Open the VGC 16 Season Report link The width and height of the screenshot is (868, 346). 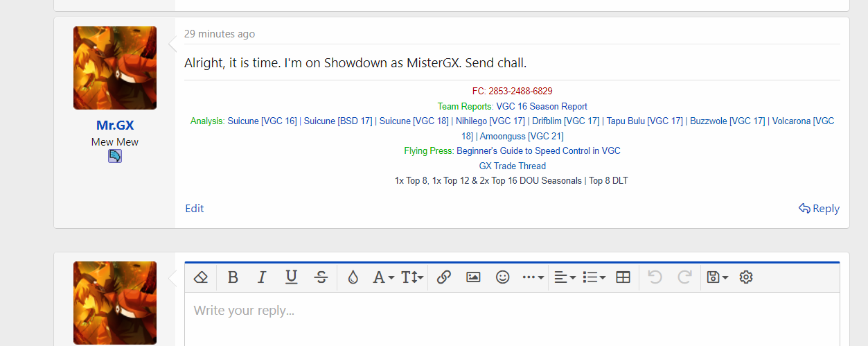click(x=542, y=107)
